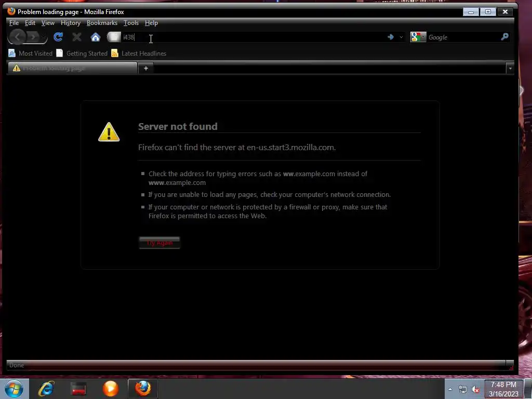Open the Google search engine selector
This screenshot has width=532, height=399.
[x=418, y=37]
